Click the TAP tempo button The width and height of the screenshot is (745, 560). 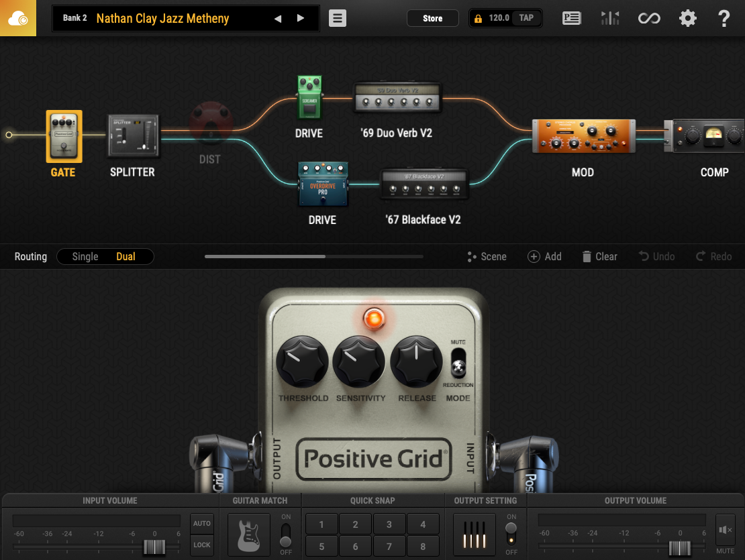[526, 18]
